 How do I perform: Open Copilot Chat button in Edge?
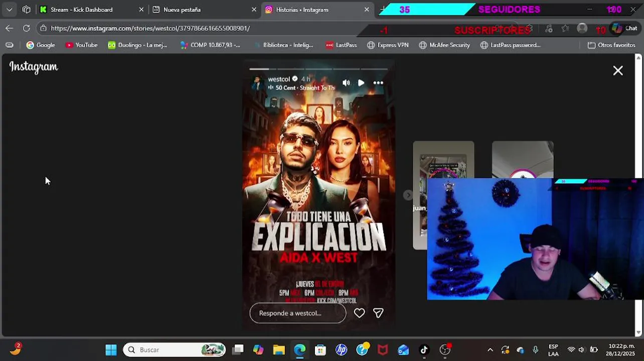624,29
